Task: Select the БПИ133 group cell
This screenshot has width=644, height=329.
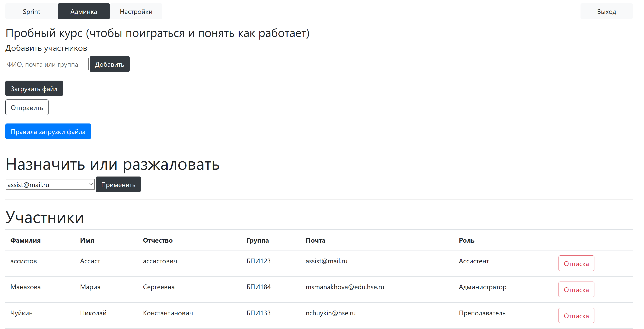Action: [x=259, y=313]
